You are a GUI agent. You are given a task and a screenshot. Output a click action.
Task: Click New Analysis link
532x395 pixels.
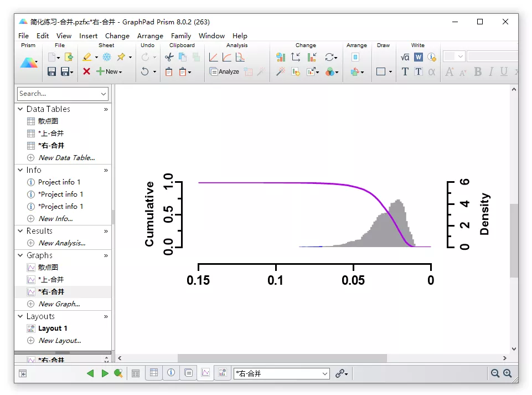pos(62,243)
